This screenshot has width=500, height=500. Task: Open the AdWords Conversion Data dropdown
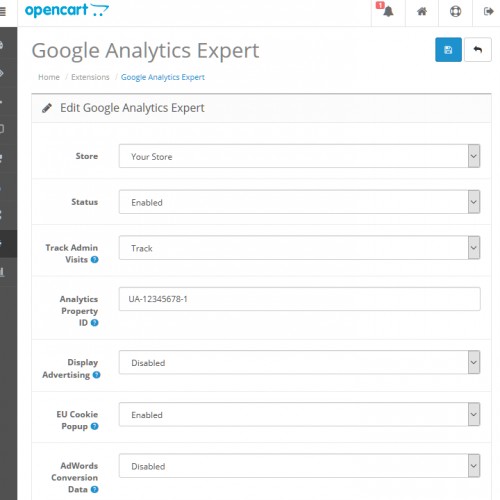click(x=299, y=466)
